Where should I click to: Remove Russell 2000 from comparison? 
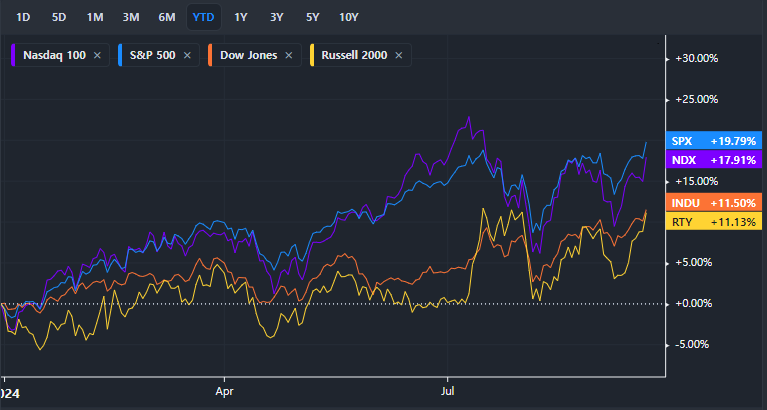coord(400,55)
